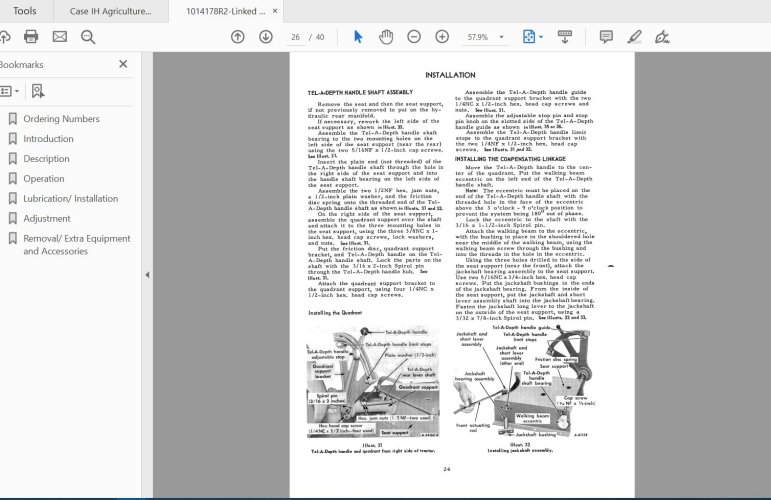771x500 pixels.
Task: Open the Send by email envelope icon
Action: click(59, 36)
